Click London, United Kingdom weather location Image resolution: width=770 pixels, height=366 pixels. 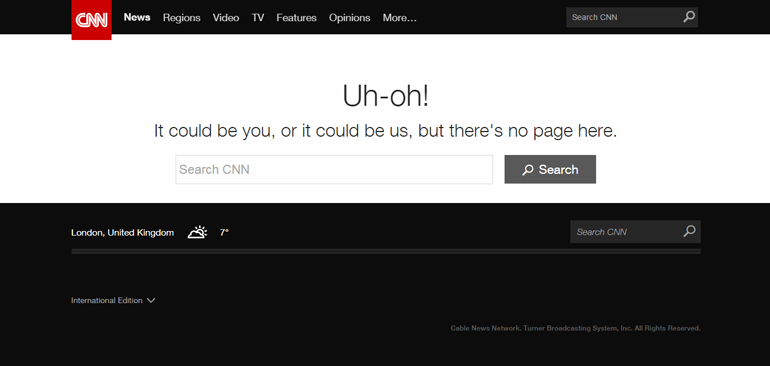122,233
